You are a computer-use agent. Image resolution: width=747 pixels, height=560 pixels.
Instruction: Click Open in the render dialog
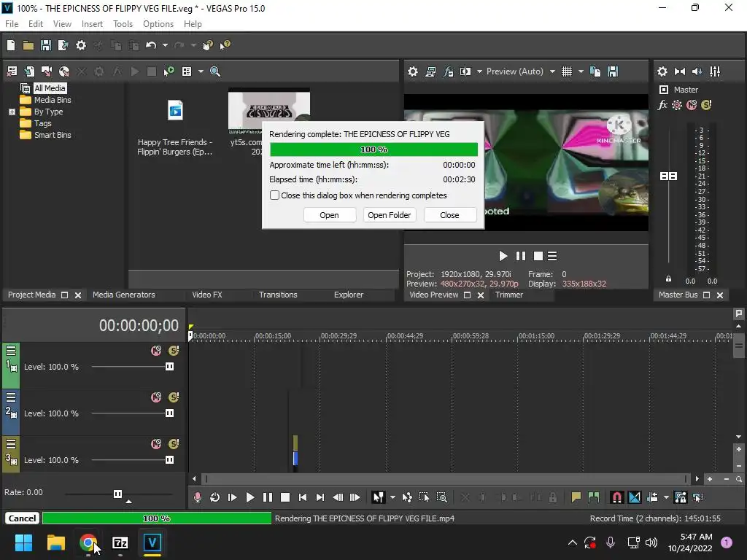[x=329, y=215]
